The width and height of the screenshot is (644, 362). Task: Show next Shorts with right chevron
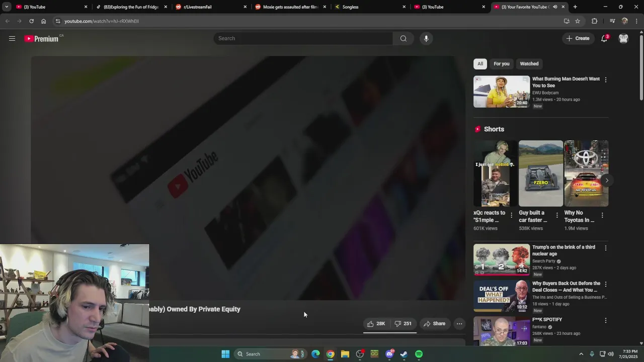(607, 180)
